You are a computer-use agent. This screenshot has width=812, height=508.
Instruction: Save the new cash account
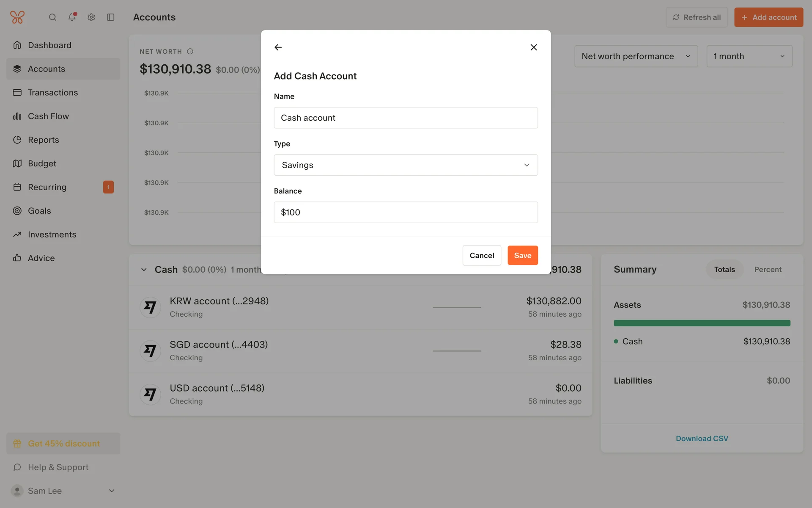tap(522, 256)
